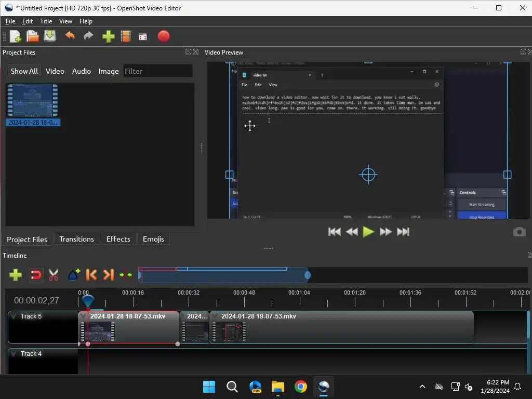The height and width of the screenshot is (399, 532).
Task: Jump to start of video preview
Action: coord(335,232)
